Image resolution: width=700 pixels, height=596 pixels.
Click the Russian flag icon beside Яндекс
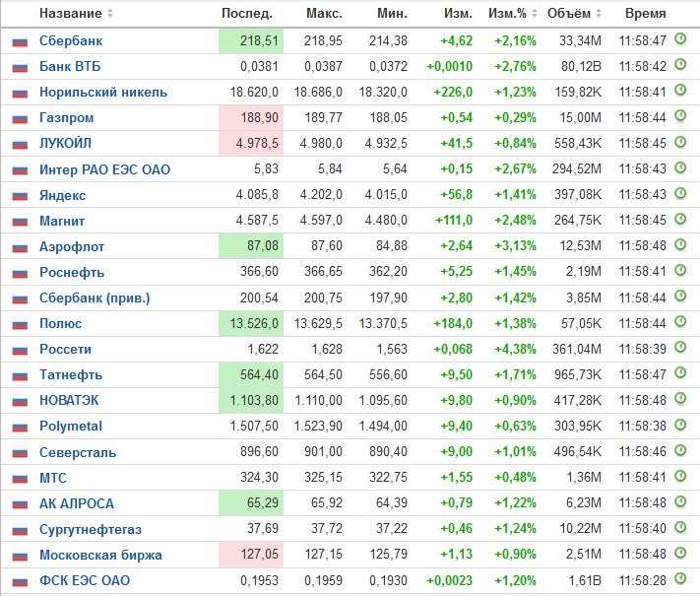pyautogui.click(x=20, y=196)
